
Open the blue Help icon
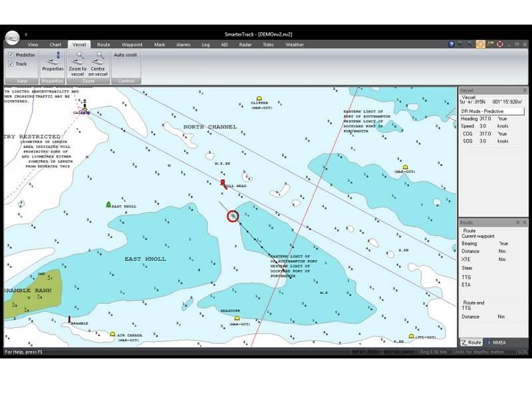(451, 45)
